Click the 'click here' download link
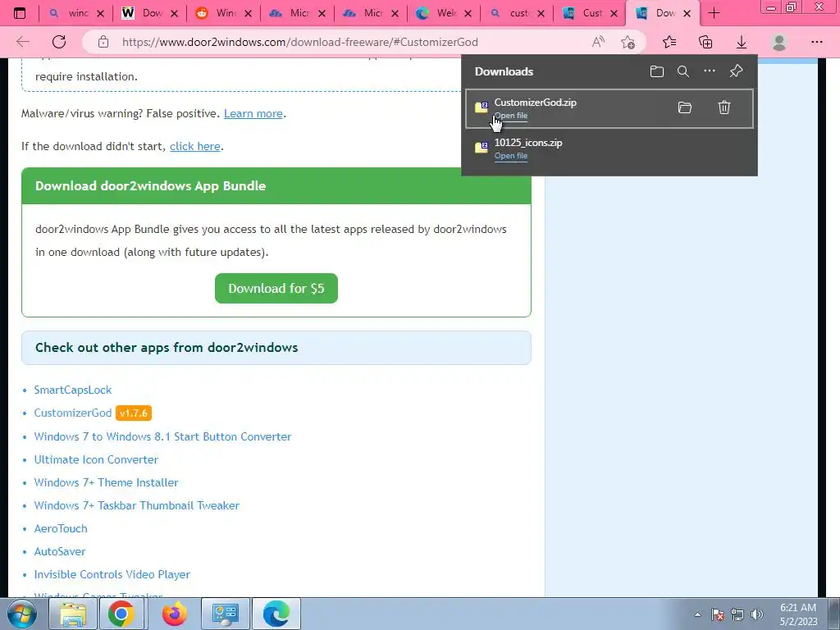The width and height of the screenshot is (840, 630). click(x=195, y=146)
